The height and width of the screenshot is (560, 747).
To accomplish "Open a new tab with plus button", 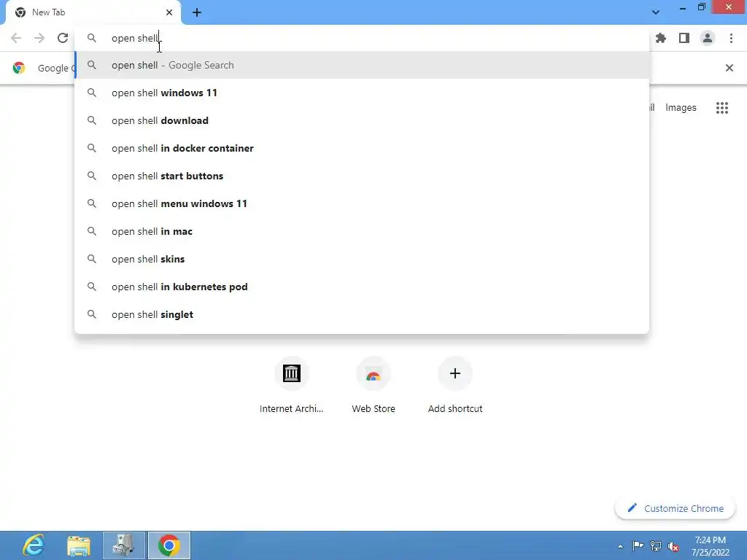I will pyautogui.click(x=197, y=12).
